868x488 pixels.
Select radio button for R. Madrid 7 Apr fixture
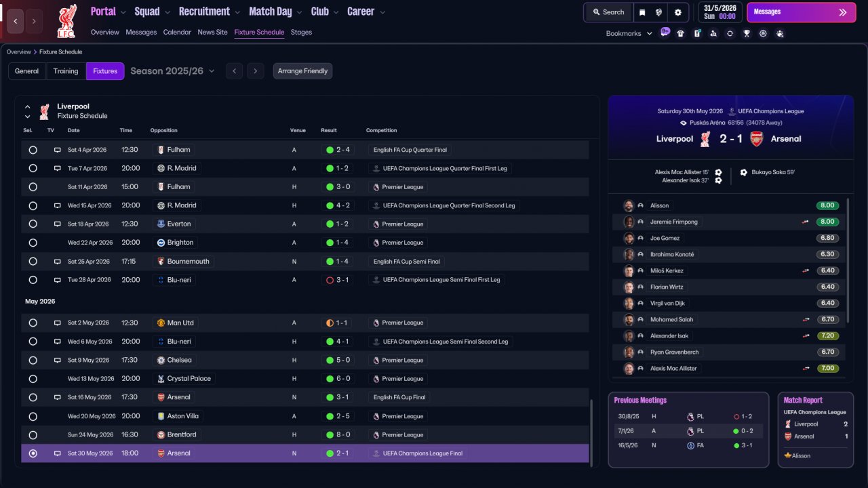(x=33, y=168)
